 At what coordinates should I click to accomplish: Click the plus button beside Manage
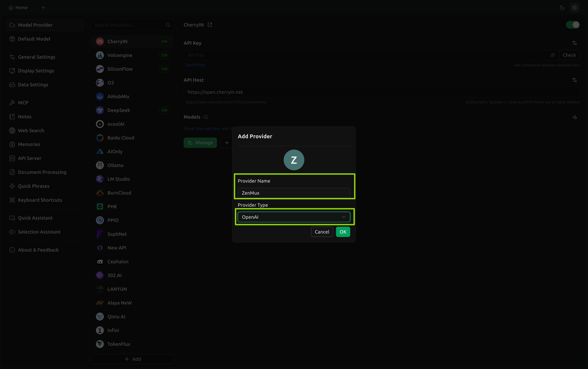click(x=227, y=143)
